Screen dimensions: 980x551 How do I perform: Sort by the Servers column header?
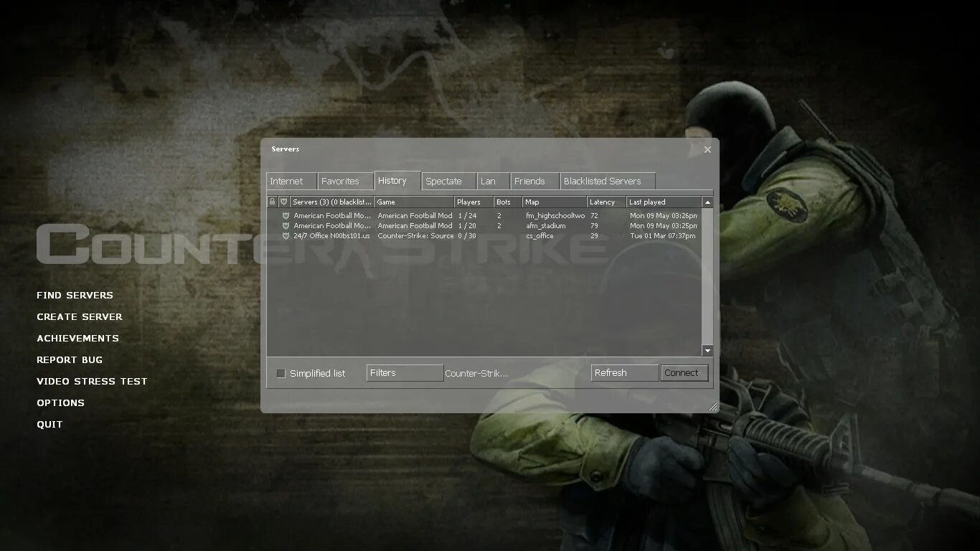click(332, 202)
